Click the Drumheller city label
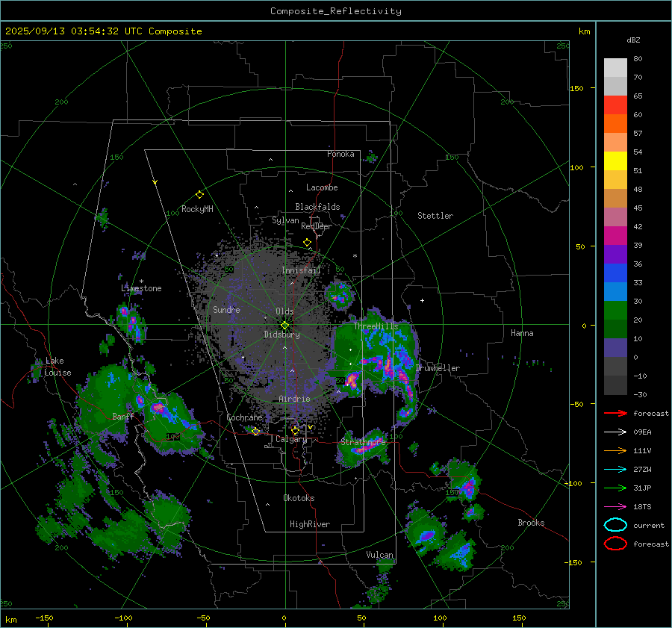Image resolution: width=672 pixels, height=628 pixels. 438,368
